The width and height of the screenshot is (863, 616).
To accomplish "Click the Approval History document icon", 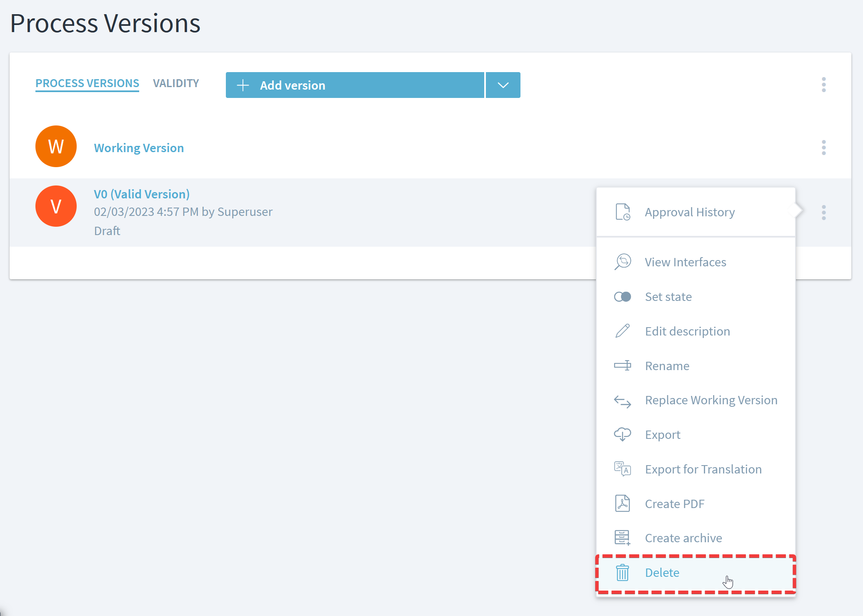I will point(623,212).
